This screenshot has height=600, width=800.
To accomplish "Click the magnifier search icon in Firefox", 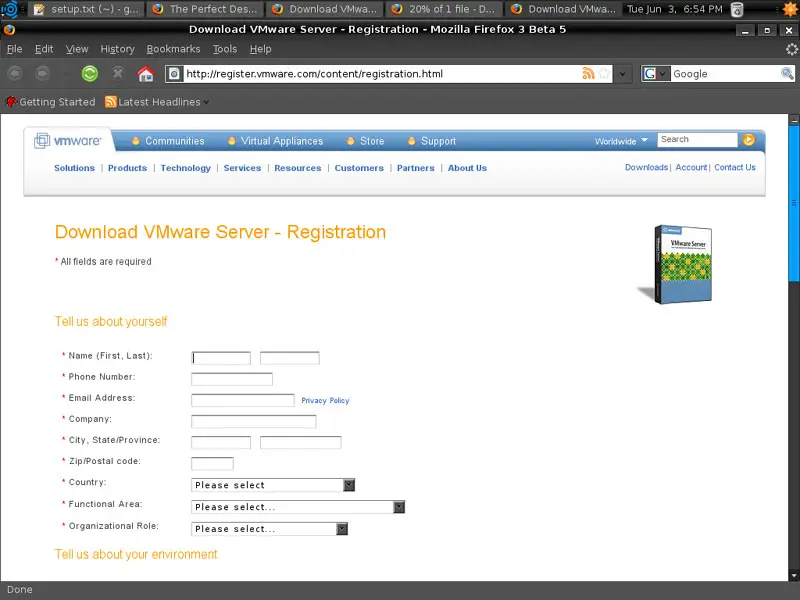I will click(x=787, y=73).
